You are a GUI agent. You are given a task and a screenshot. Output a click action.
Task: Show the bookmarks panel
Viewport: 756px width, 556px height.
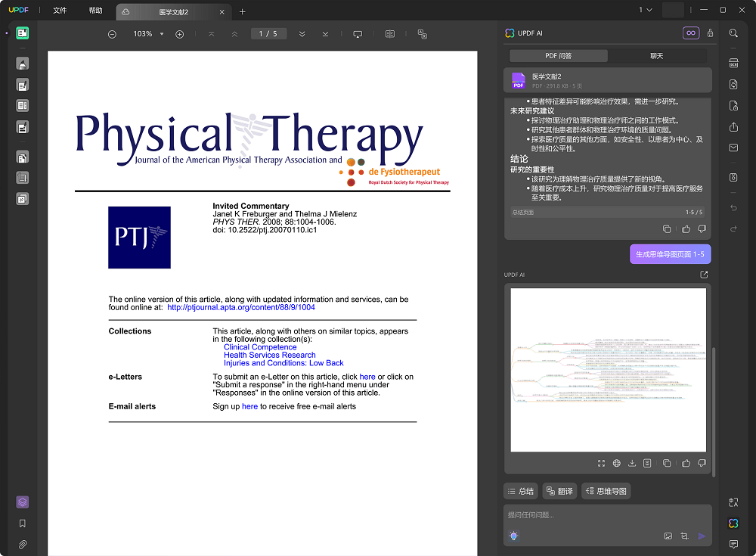click(x=22, y=523)
